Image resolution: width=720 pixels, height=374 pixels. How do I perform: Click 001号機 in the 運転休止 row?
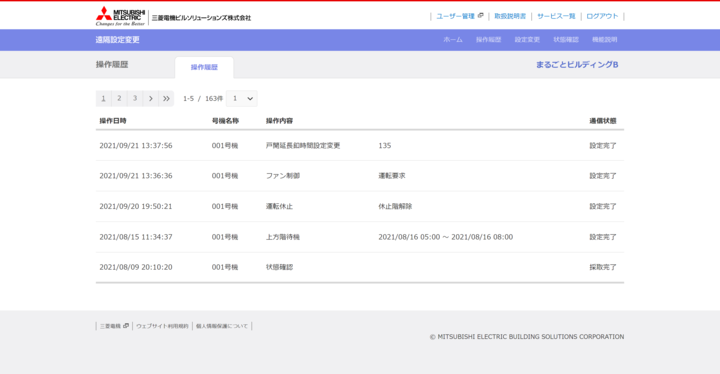point(225,206)
